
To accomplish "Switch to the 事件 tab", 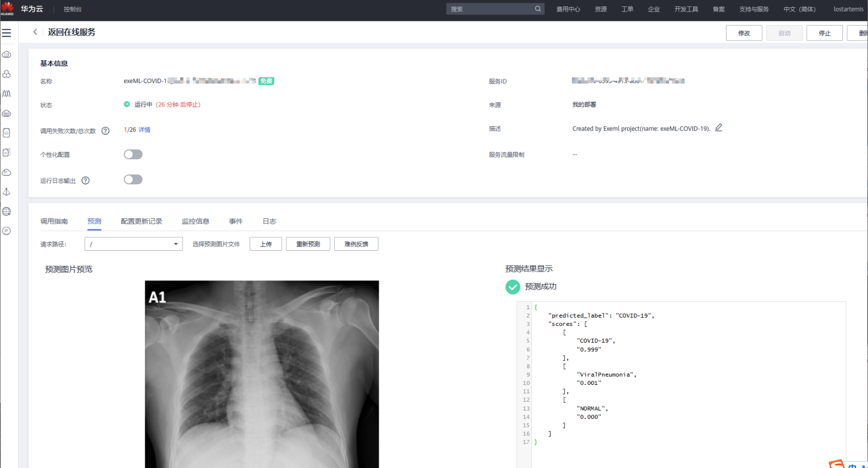I will (x=236, y=221).
